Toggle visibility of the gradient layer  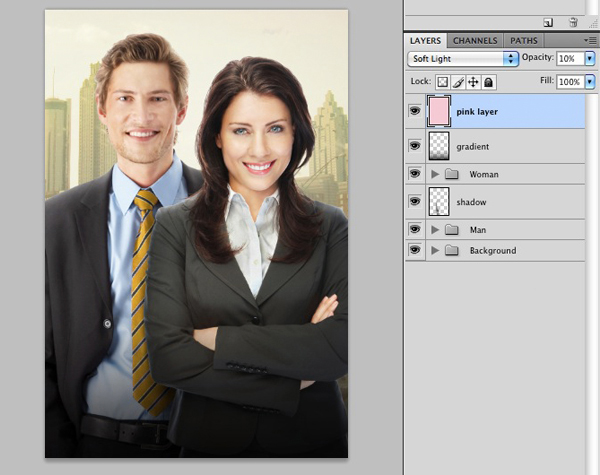tap(414, 146)
